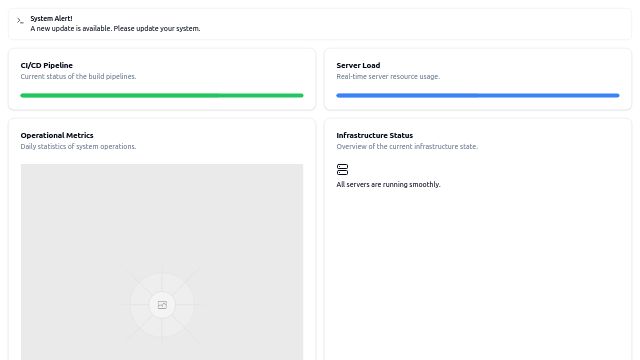Click the image placeholder icon in Operational Metrics
The image size is (640, 360).
pyautogui.click(x=162, y=305)
